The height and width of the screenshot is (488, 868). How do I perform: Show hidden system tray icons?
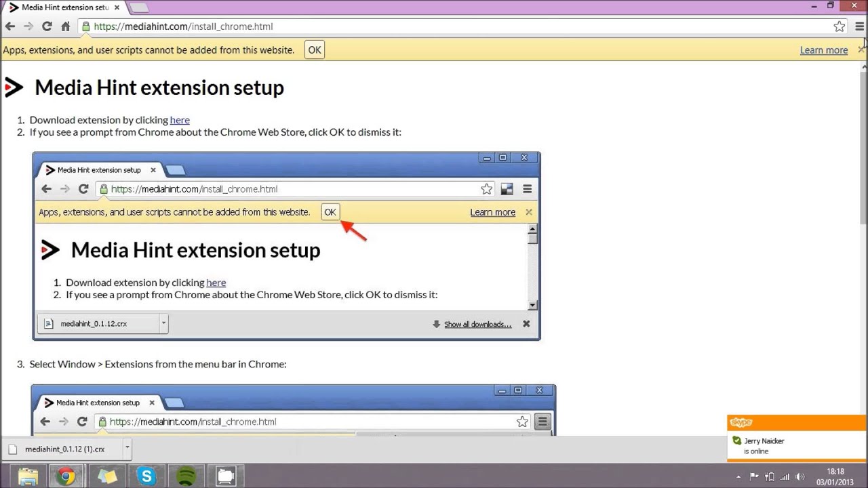740,476
